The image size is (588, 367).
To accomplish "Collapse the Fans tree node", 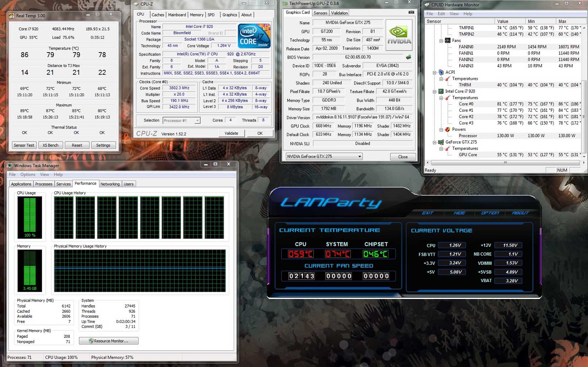I will pos(441,41).
